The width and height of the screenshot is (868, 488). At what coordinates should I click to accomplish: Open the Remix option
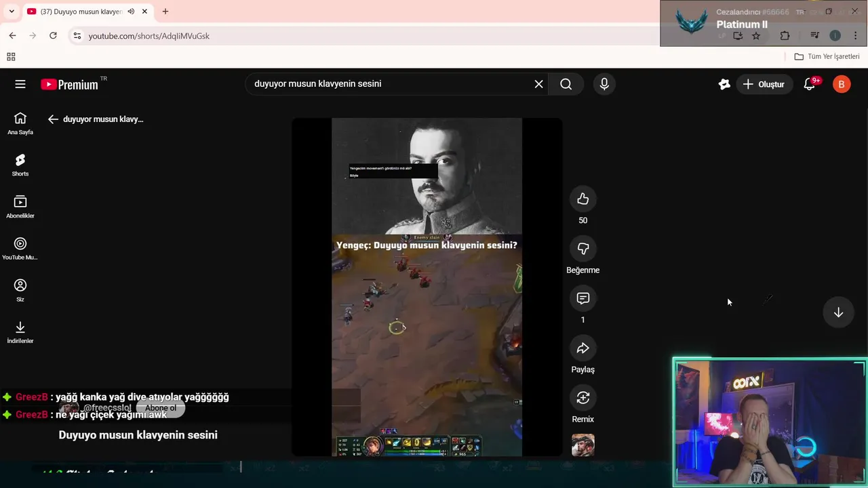[x=583, y=398]
